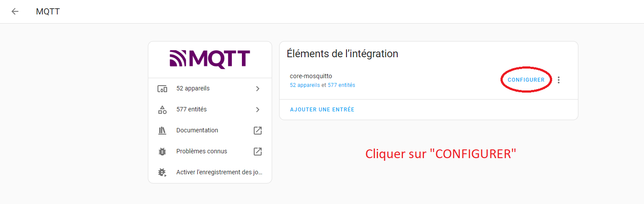Screen dimensions: 644x204
Task: Select the Documentation list item
Action: click(x=210, y=130)
